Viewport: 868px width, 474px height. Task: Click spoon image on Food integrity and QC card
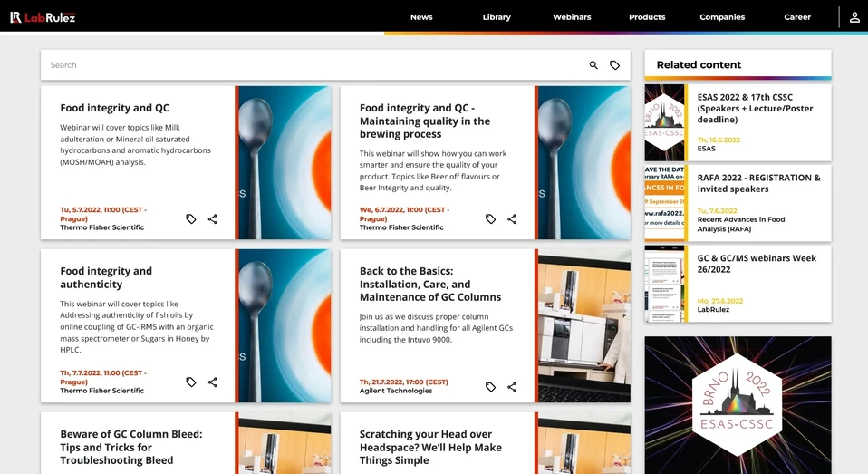click(x=285, y=162)
